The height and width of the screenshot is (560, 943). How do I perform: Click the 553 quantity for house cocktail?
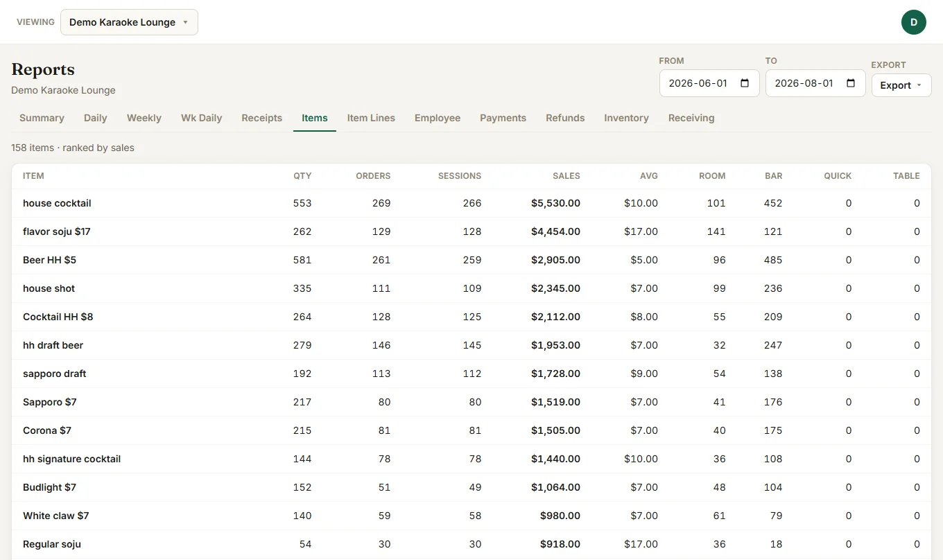302,203
